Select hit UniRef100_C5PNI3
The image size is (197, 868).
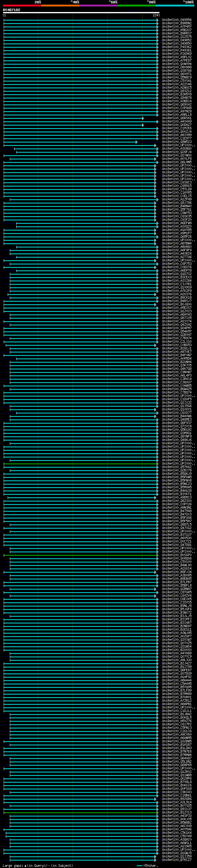(176, 728)
